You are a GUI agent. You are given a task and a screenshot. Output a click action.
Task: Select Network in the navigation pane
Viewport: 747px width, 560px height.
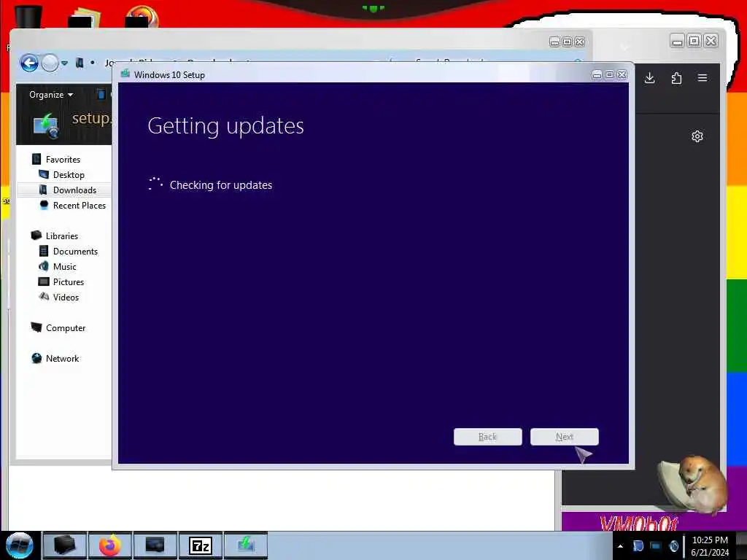click(x=63, y=359)
